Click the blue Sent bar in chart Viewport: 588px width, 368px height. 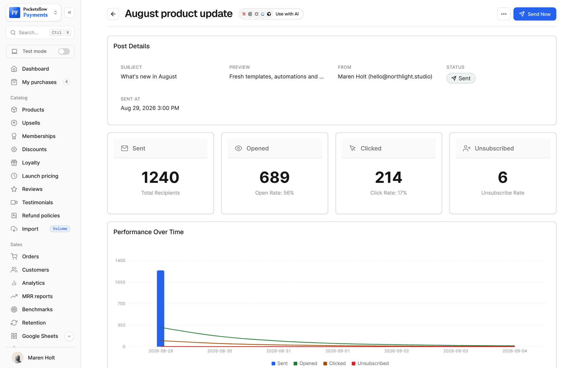pos(160,308)
